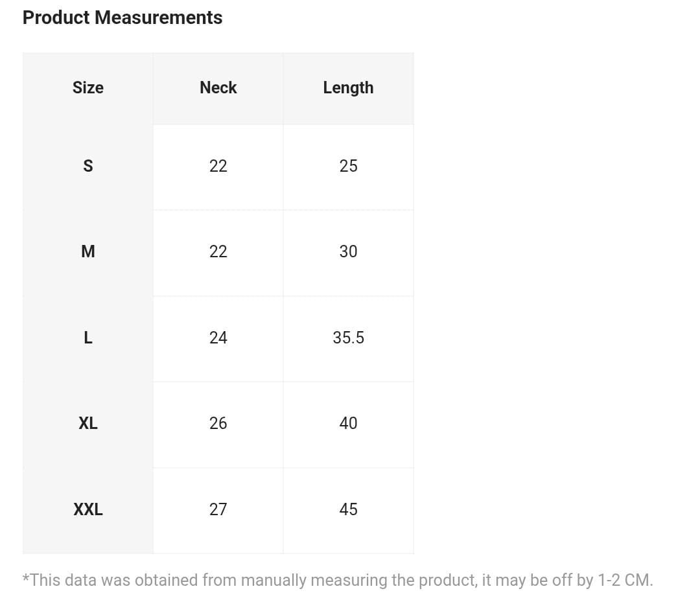Click the S size row label
This screenshot has width=700, height=602.
click(x=88, y=166)
